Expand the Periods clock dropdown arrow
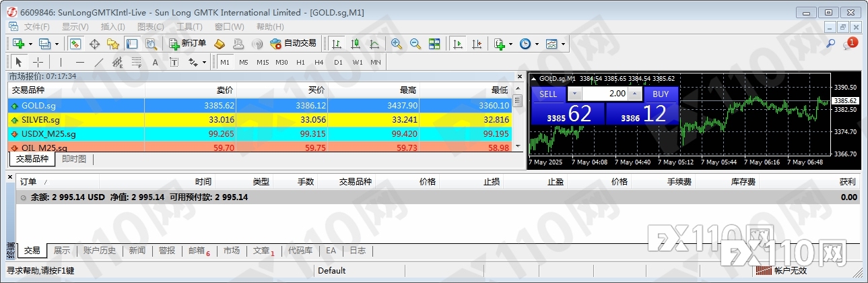868x283 pixels. [537, 44]
